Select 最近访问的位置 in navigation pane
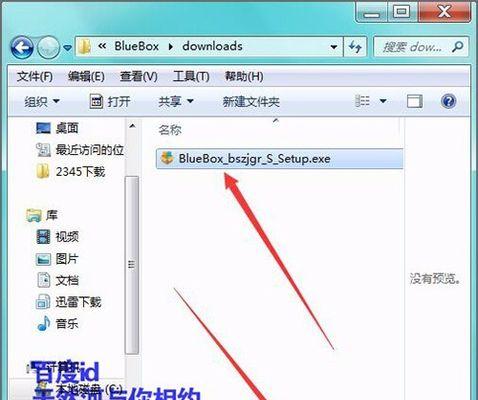 pos(80,150)
